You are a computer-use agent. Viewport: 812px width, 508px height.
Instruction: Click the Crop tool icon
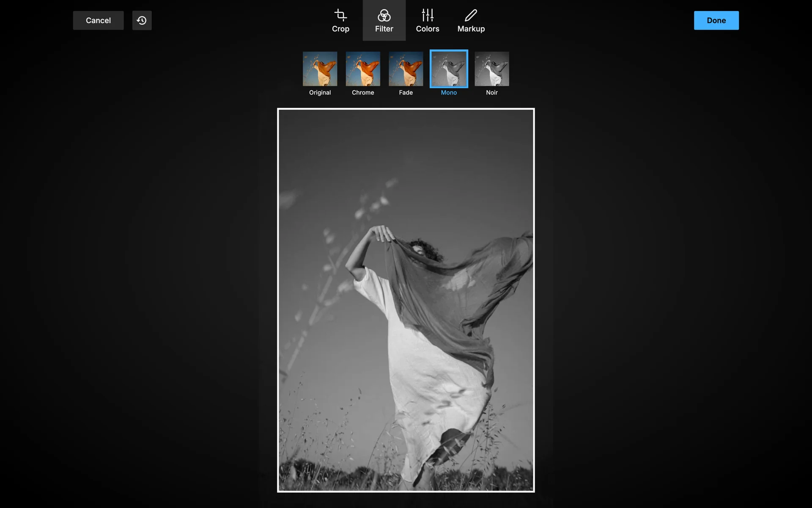point(340,16)
